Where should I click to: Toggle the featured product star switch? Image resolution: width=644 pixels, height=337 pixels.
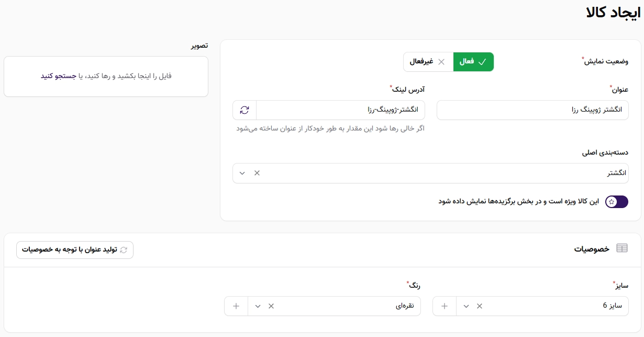(617, 202)
